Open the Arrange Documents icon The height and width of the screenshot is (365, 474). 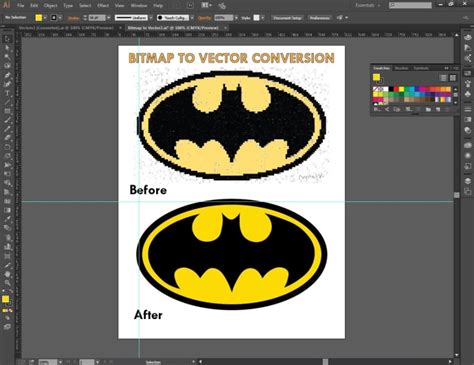(x=206, y=5)
